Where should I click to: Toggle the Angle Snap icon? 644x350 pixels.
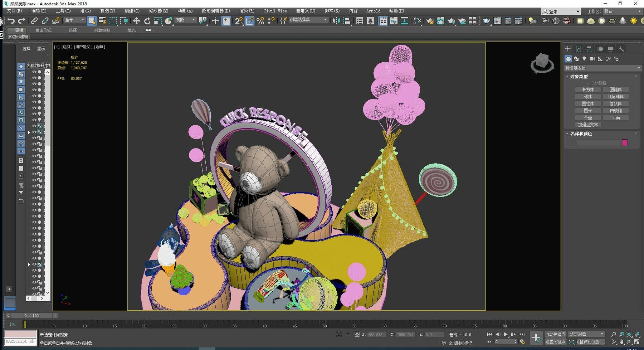[x=250, y=21]
